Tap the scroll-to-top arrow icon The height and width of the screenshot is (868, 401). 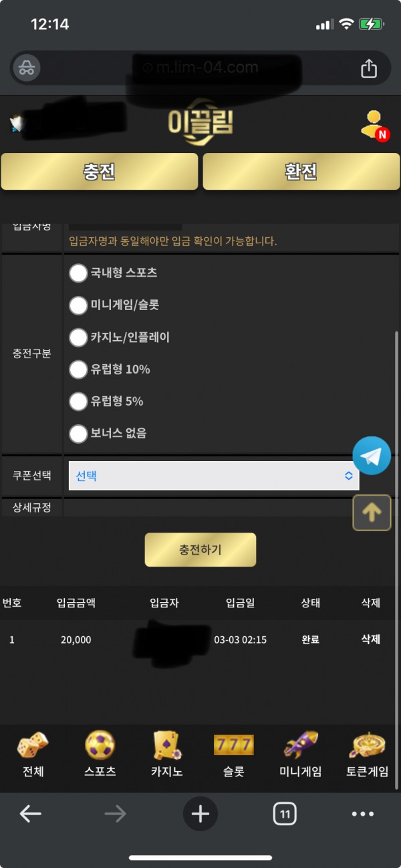pos(372,513)
